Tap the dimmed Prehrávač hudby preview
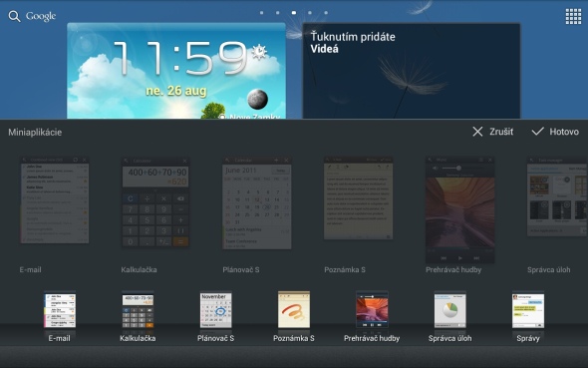The height and width of the screenshot is (368, 588). [x=459, y=209]
